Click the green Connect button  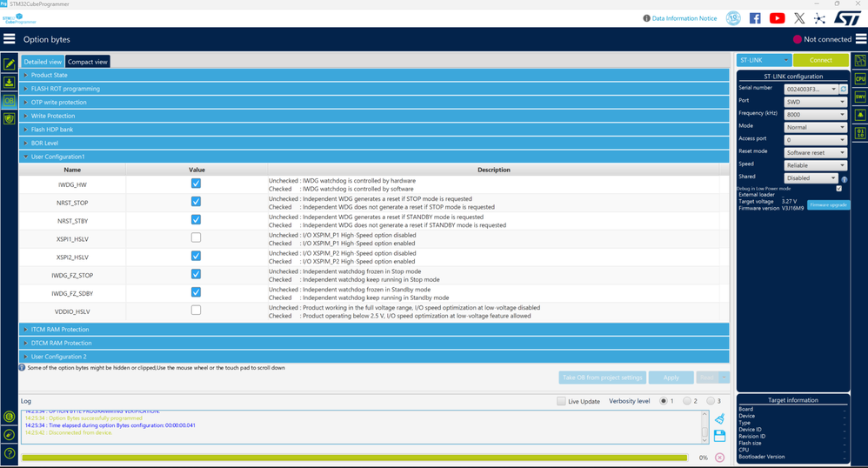[x=820, y=60]
